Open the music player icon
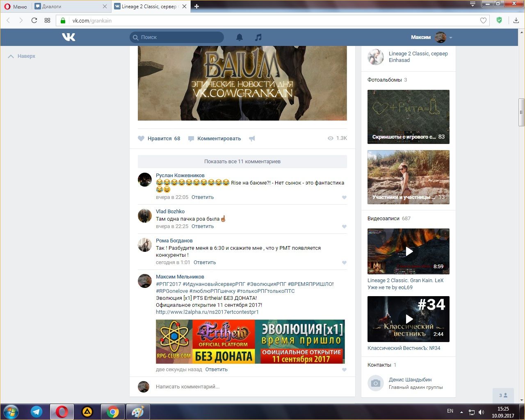 coord(258,37)
